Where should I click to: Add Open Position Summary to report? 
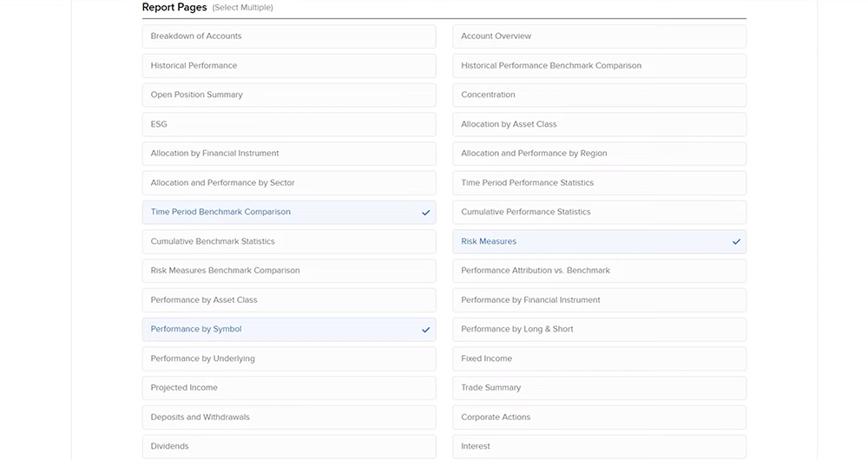coord(288,95)
